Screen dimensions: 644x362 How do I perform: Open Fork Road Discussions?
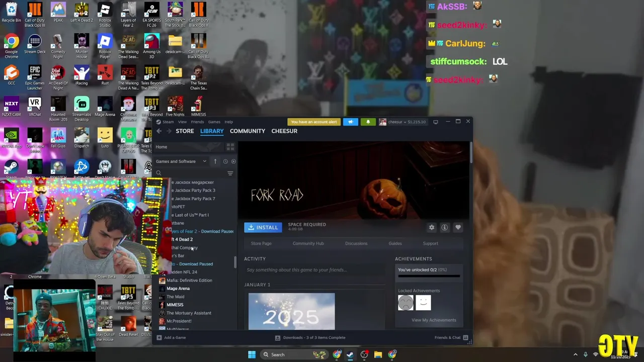pos(356,243)
